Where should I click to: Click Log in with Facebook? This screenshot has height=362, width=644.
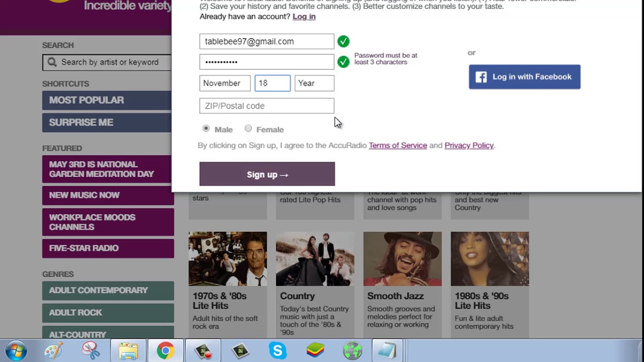click(525, 77)
